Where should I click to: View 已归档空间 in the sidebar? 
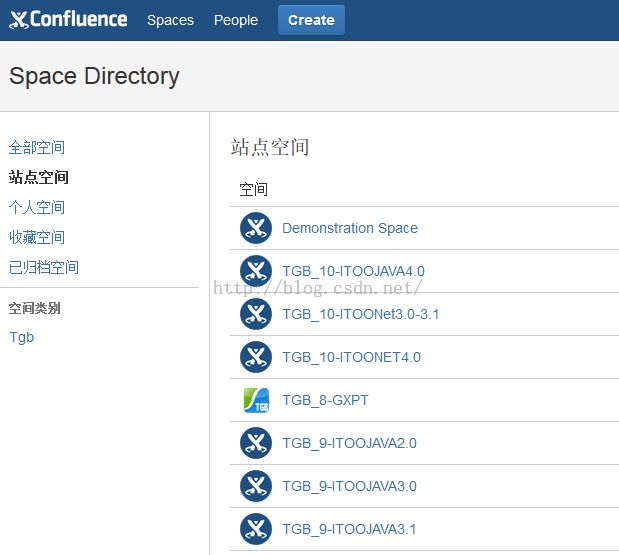[x=44, y=267]
